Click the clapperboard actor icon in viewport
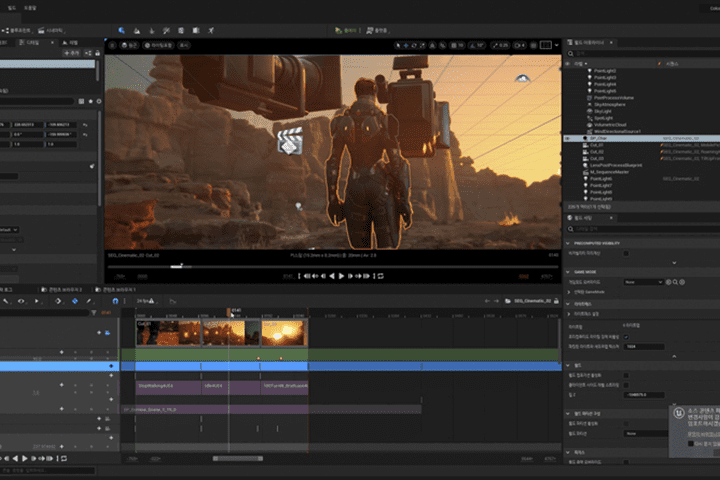 click(x=290, y=141)
